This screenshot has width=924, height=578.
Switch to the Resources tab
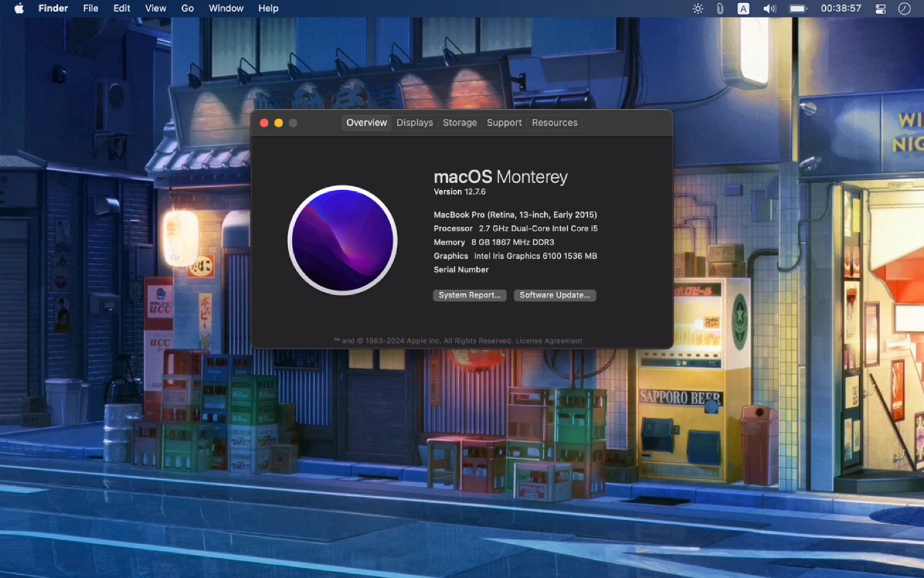click(554, 123)
